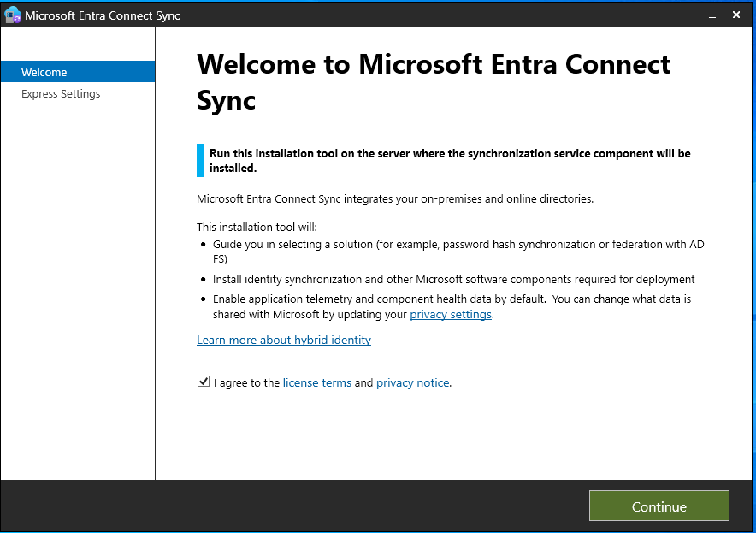Open the privacy notice link
Screen dimensions: 756x533
412,383
